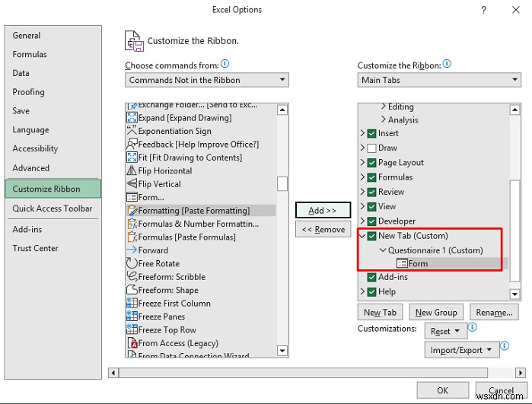The width and height of the screenshot is (532, 404).
Task: Expand the Analysis group
Action: pyautogui.click(x=384, y=119)
